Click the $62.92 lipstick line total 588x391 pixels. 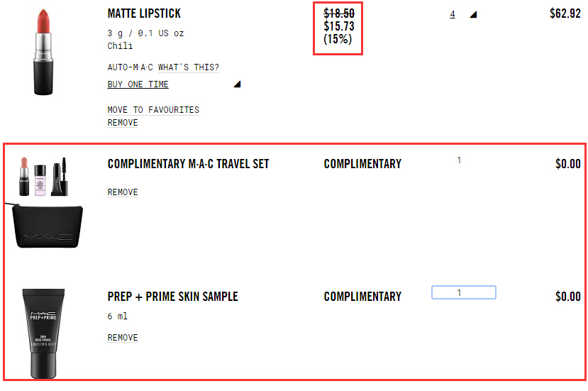[565, 13]
